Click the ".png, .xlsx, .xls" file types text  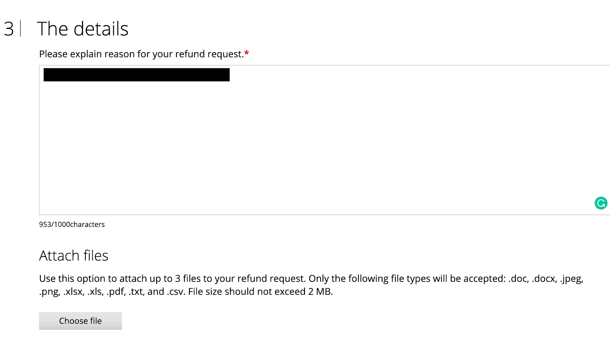pos(71,292)
